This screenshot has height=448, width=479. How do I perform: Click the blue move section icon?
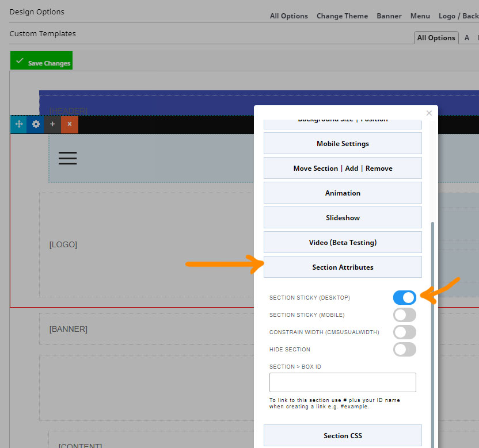(18, 124)
